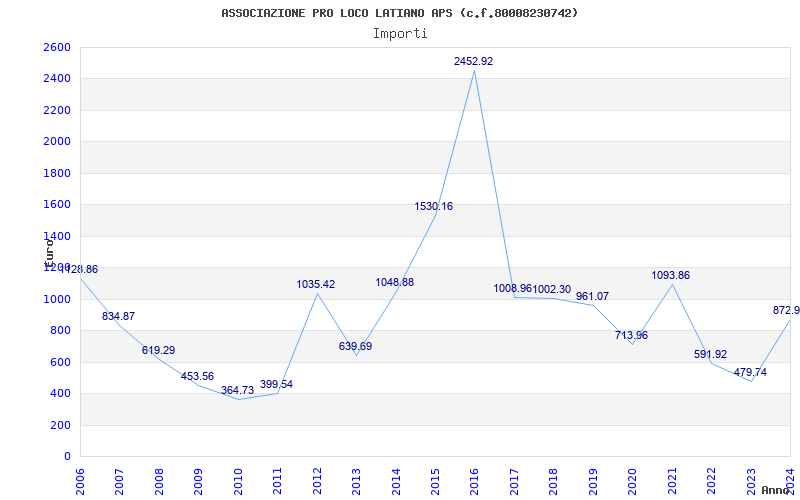
Task: Select the 834.87 data label
Action: point(118,316)
